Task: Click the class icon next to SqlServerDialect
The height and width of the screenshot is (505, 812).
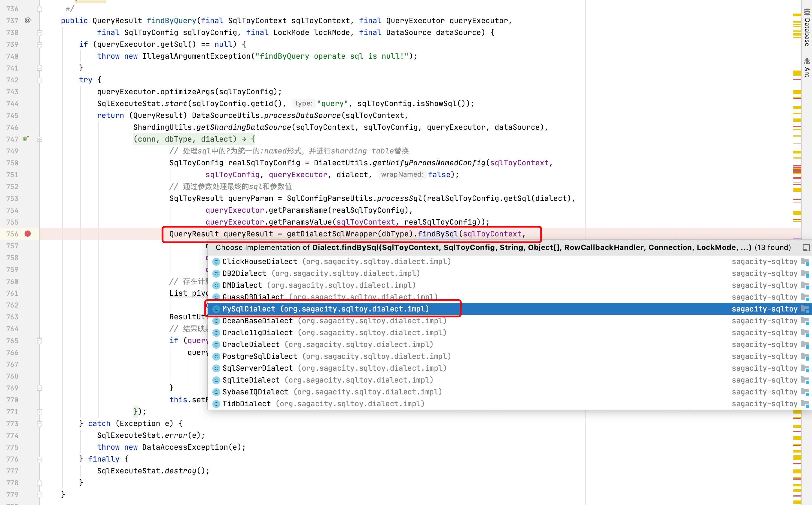Action: [x=216, y=368]
